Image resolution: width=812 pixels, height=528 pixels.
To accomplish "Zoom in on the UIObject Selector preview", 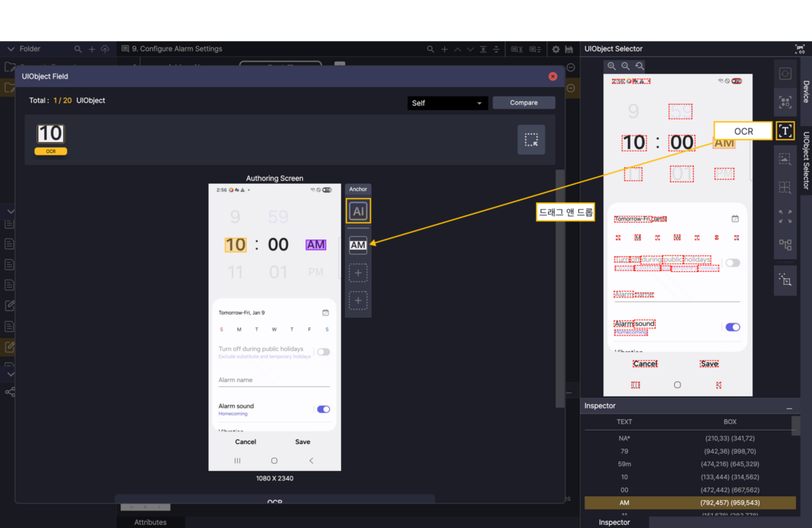I will [x=611, y=67].
